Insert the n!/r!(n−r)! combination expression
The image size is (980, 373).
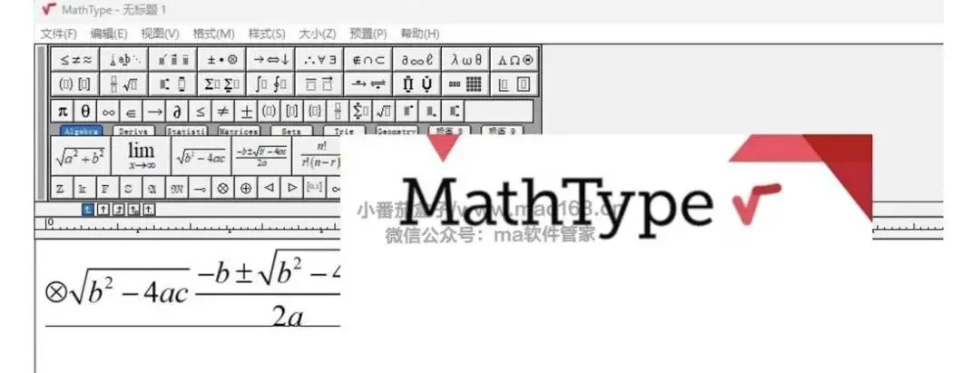317,155
